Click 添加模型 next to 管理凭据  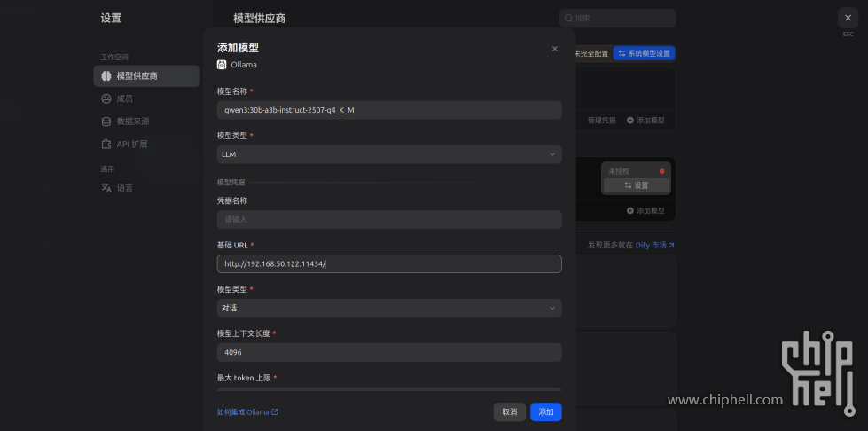pos(645,121)
